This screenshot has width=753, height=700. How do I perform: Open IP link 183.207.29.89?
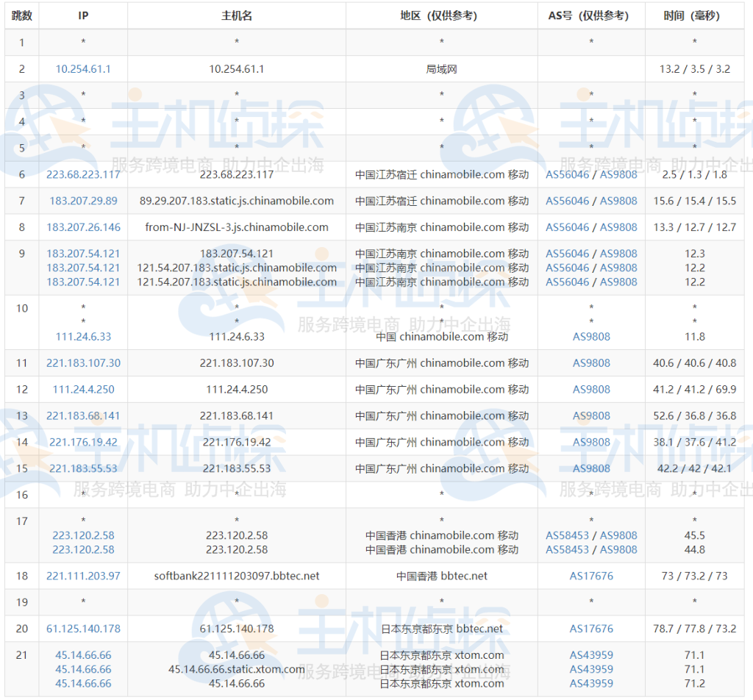click(83, 201)
